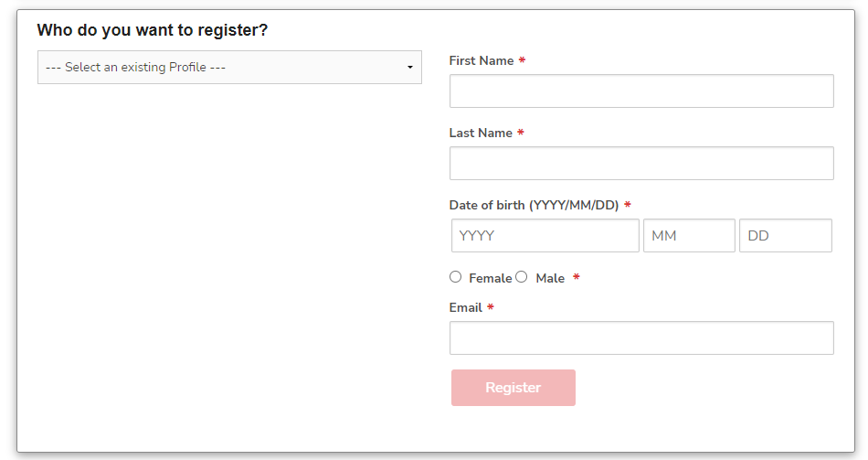Choose the Male radio button
This screenshot has height=460, width=868.
(x=522, y=277)
